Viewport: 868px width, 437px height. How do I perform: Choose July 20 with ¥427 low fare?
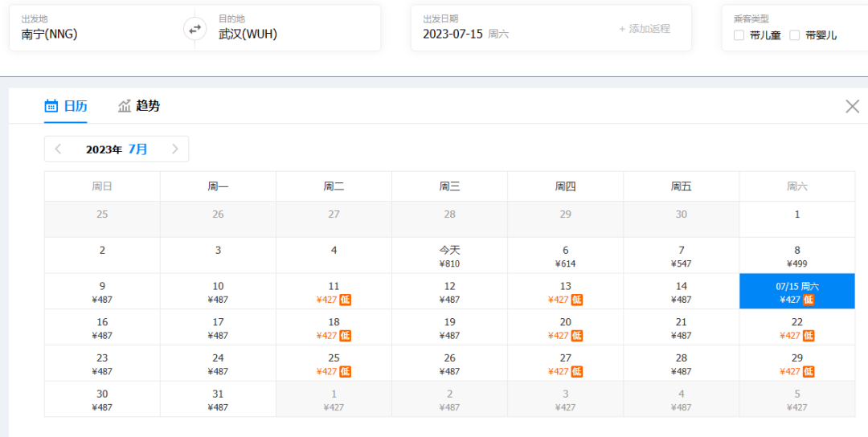[565, 328]
